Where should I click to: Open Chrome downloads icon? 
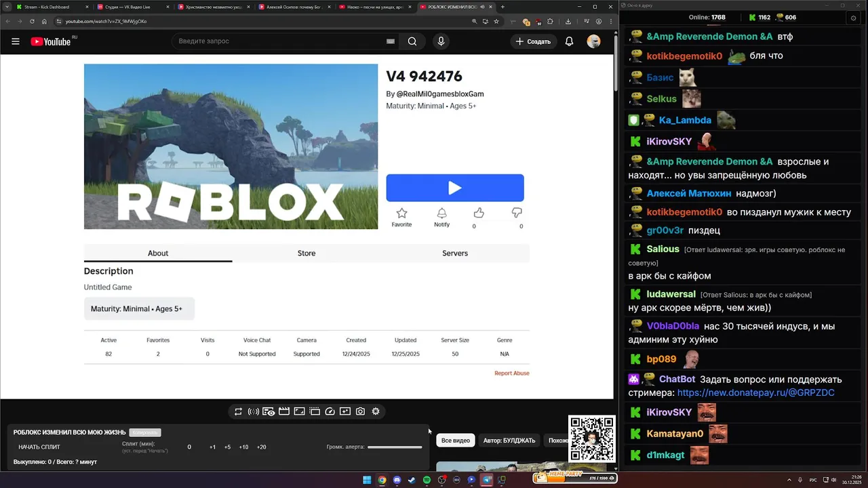tap(568, 21)
